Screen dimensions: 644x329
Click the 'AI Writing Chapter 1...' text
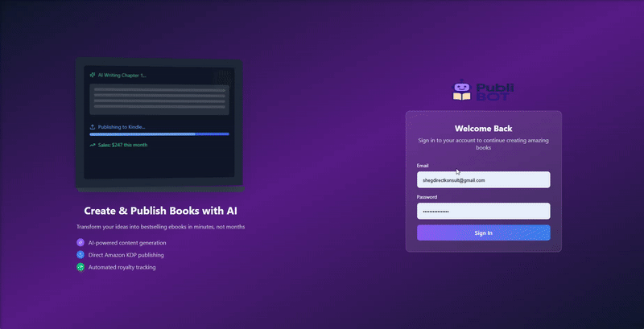(x=122, y=75)
